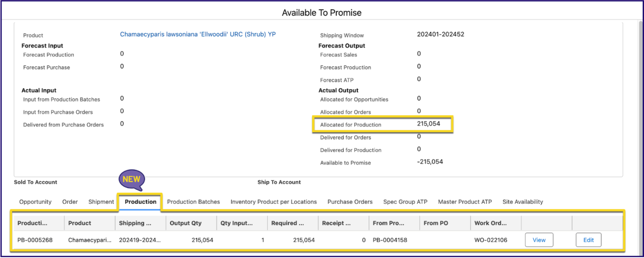Click the Available to Promise value -215,054
The image size is (644, 258).
tap(430, 162)
